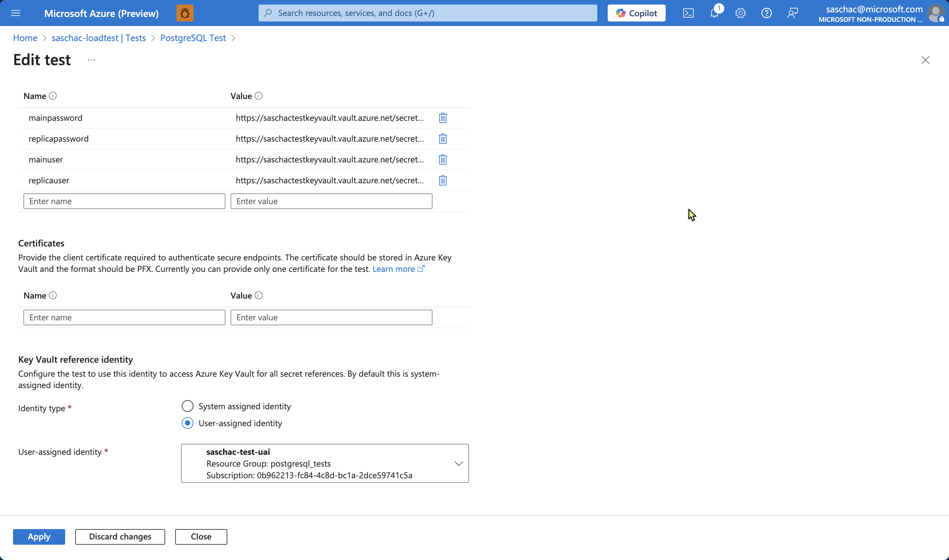This screenshot has width=949, height=560.
Task: Go to Home breadcrumb
Action: (x=25, y=38)
